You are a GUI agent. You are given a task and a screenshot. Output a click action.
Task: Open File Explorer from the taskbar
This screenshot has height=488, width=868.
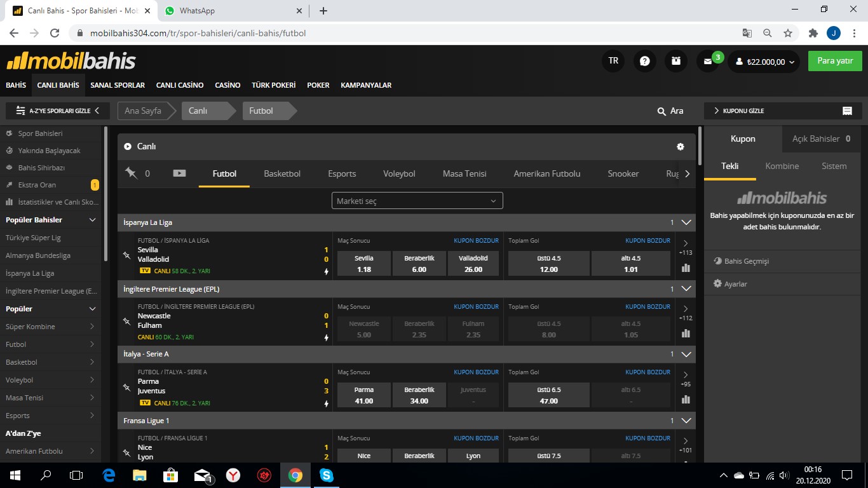(x=140, y=475)
